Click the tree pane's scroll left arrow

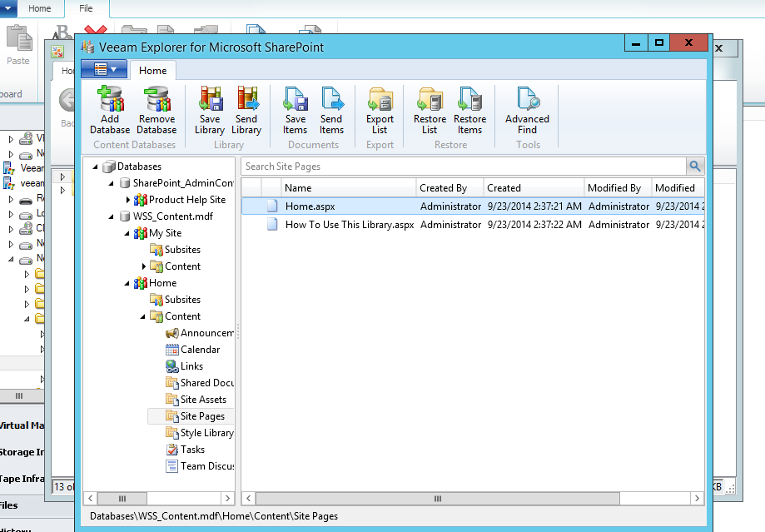point(90,499)
